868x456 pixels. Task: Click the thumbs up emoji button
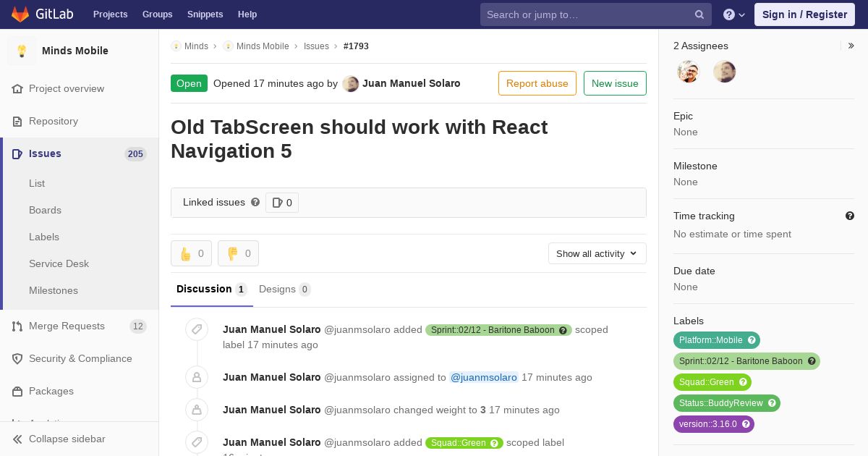(x=191, y=253)
